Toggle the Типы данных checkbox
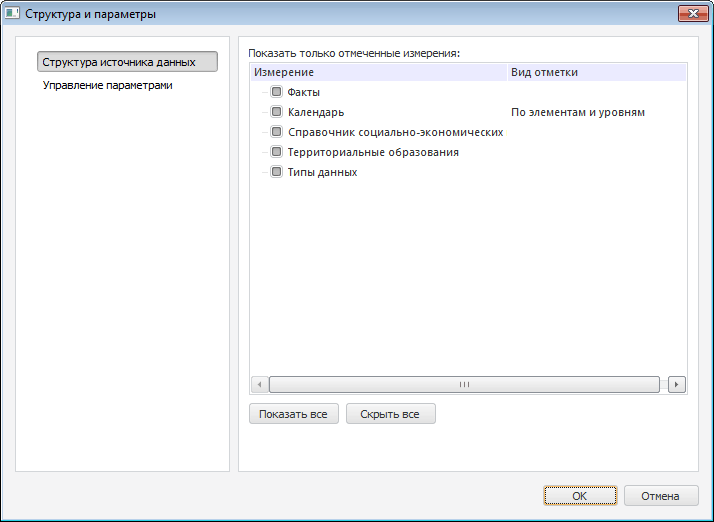 277,172
